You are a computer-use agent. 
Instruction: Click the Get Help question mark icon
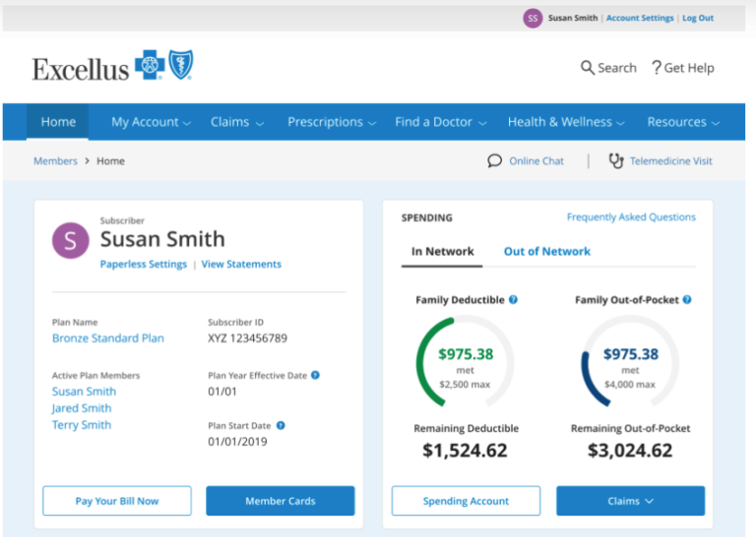pos(657,68)
